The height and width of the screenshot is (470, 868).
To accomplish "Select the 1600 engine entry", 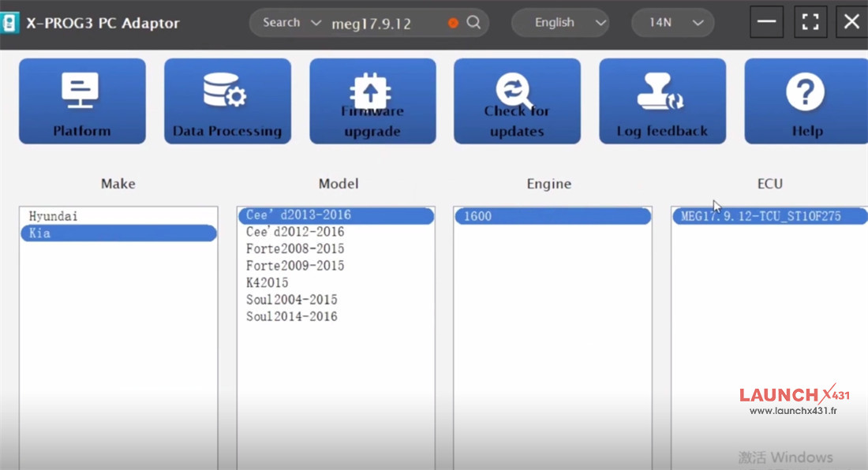I will point(552,216).
